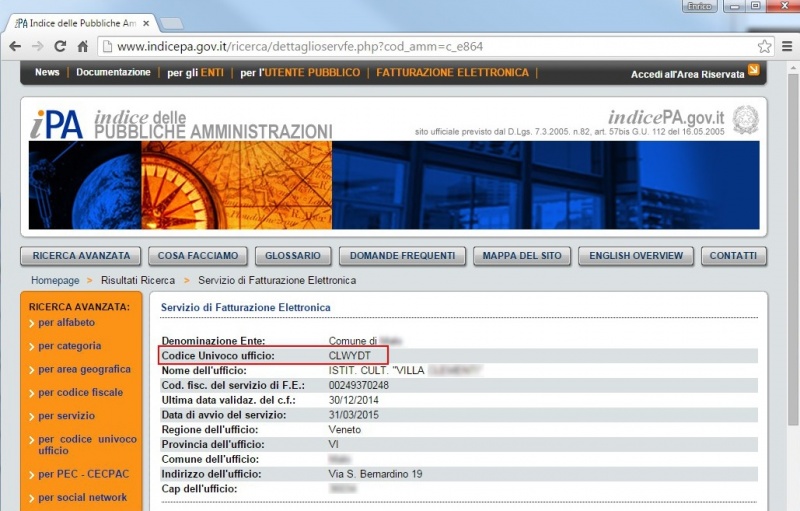Click the Servizio di Fatturazione Elettronica heading
Viewport: 800px width, 511px height.
[x=246, y=308]
